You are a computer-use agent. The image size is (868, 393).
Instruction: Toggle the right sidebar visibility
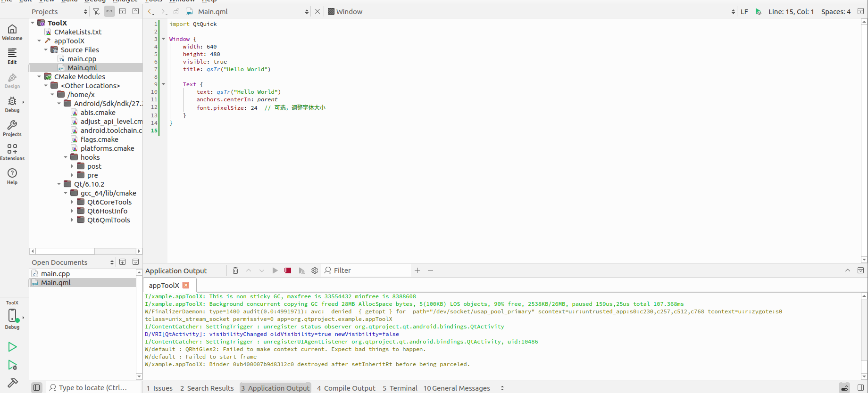point(860,388)
